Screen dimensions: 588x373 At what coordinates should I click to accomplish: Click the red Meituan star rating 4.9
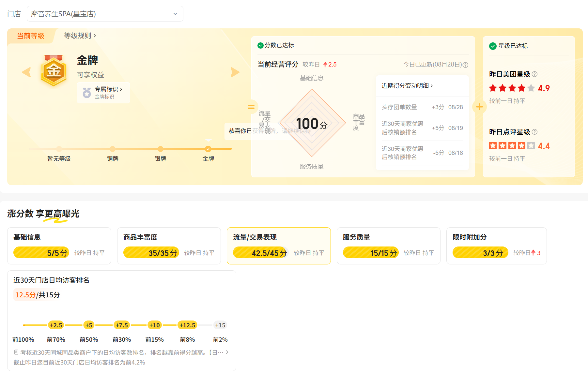(519, 88)
